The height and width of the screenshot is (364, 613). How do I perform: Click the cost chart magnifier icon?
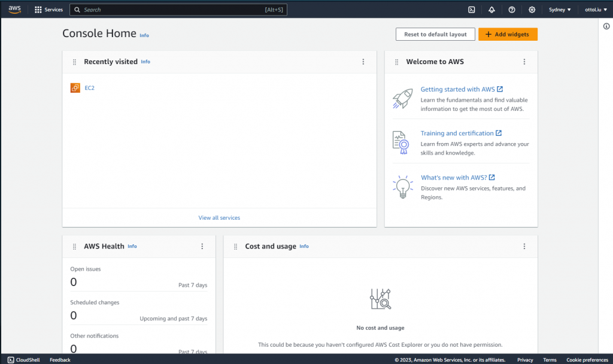(x=380, y=299)
